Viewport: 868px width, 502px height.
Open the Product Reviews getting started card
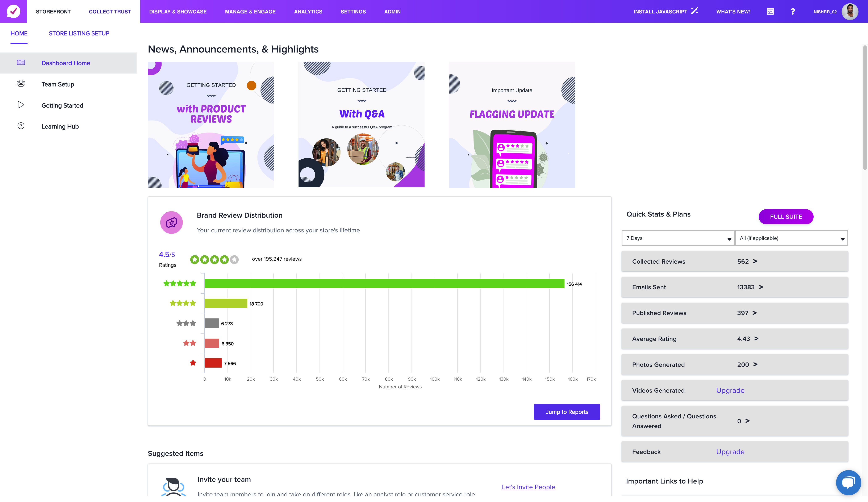pos(211,125)
